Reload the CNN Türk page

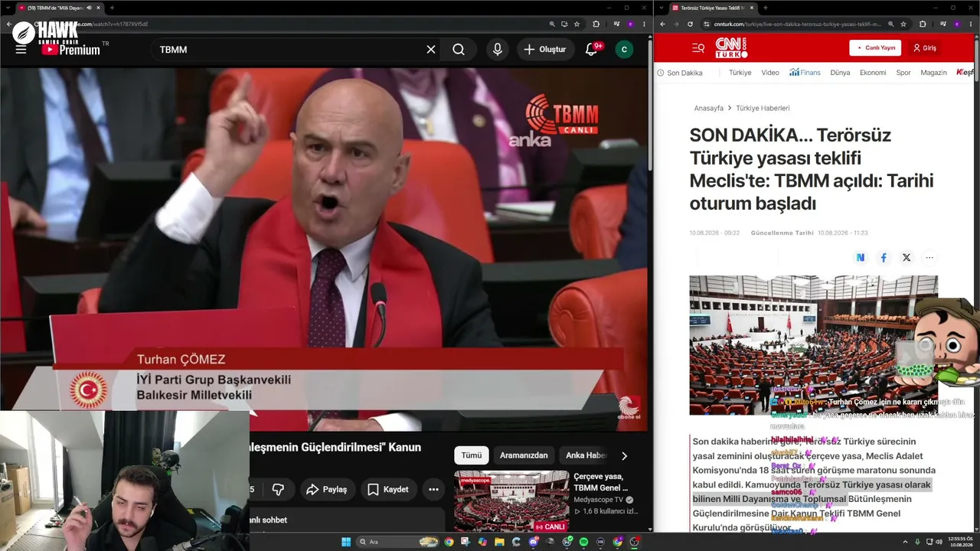click(690, 24)
